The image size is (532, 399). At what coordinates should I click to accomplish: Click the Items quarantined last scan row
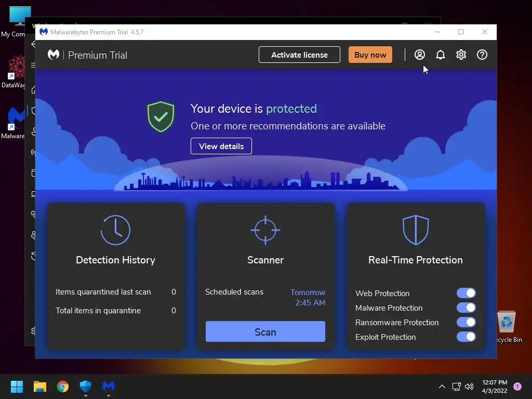coord(116,292)
